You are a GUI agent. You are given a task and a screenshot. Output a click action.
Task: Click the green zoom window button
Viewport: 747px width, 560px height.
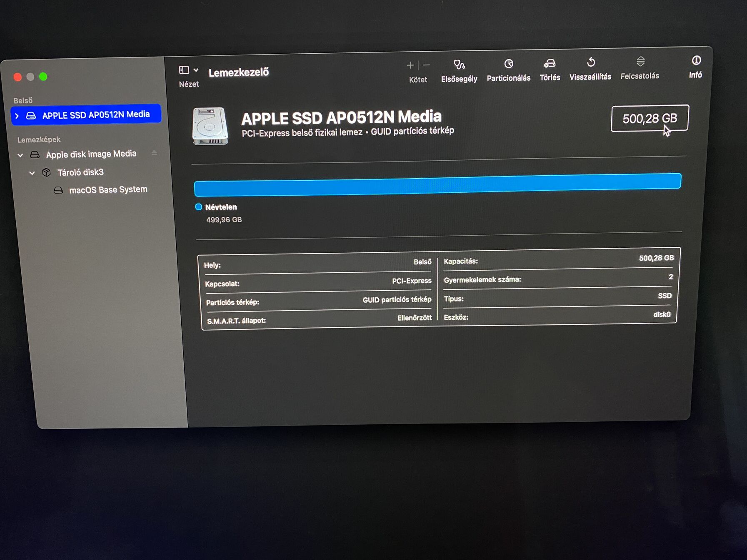43,77
